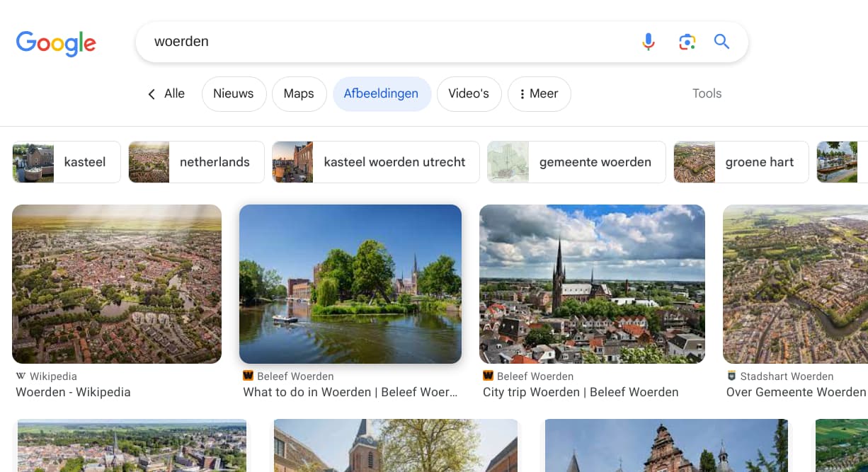Select kasteel woerden utrecht suggestion chip

[x=376, y=162]
